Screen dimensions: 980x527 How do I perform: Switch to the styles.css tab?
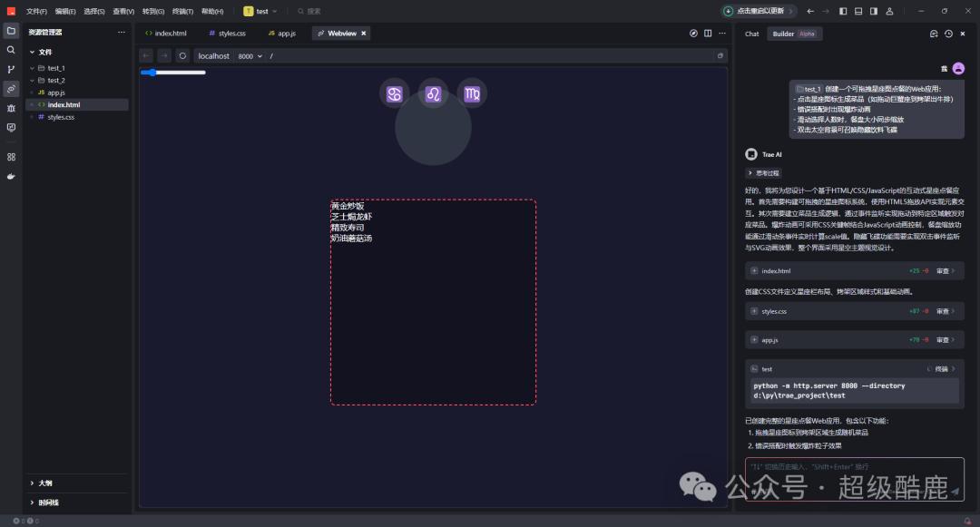(x=227, y=34)
